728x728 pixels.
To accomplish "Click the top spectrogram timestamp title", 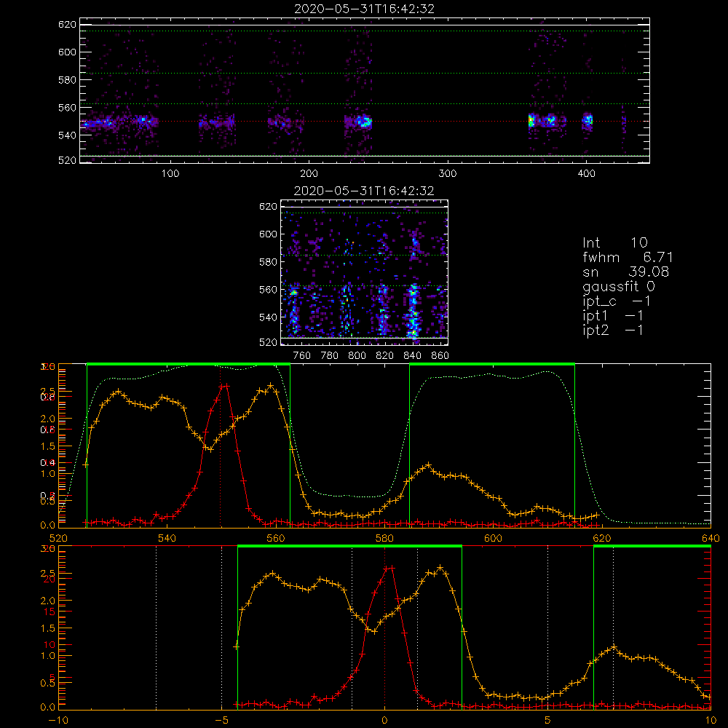I will tap(365, 9).
